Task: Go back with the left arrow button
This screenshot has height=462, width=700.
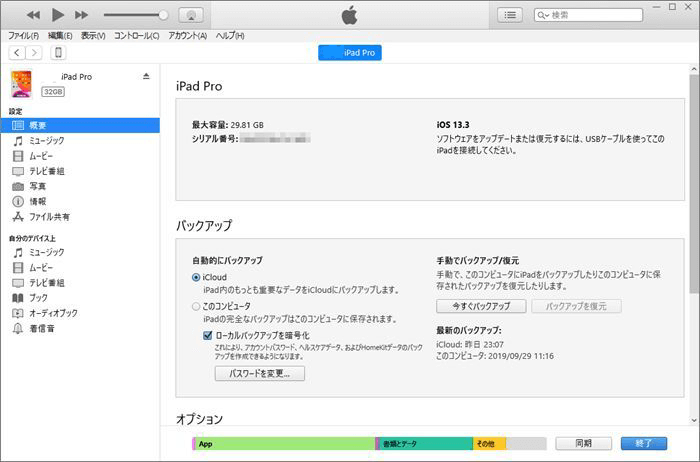Action: [18, 53]
